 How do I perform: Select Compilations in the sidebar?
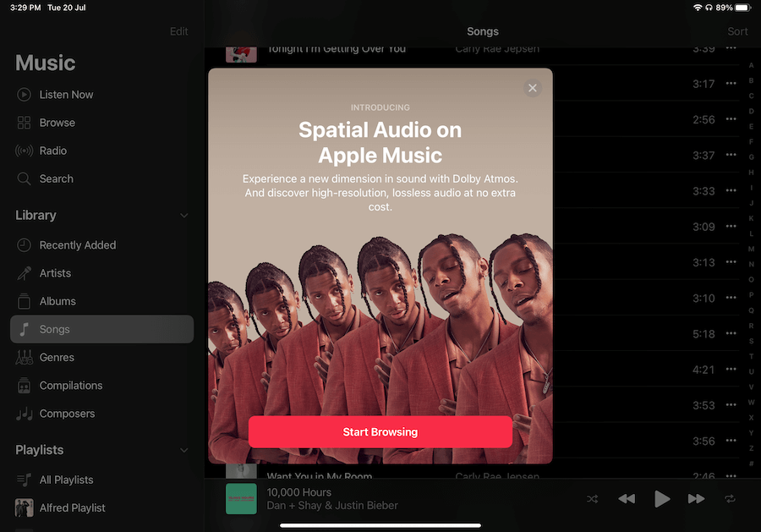70,386
